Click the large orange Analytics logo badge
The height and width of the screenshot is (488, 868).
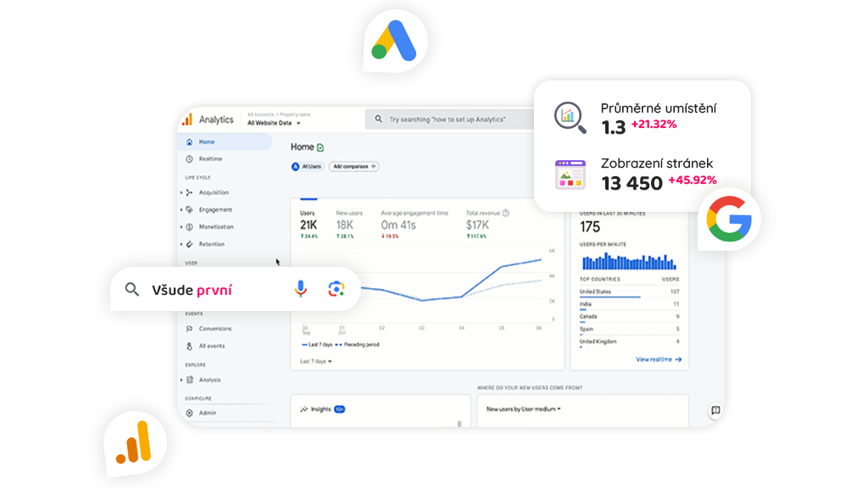pos(135,443)
